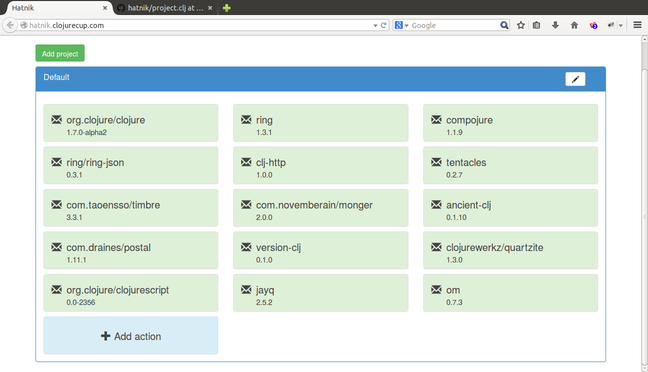Click the envelope icon on om card
648x372 pixels.
point(436,289)
